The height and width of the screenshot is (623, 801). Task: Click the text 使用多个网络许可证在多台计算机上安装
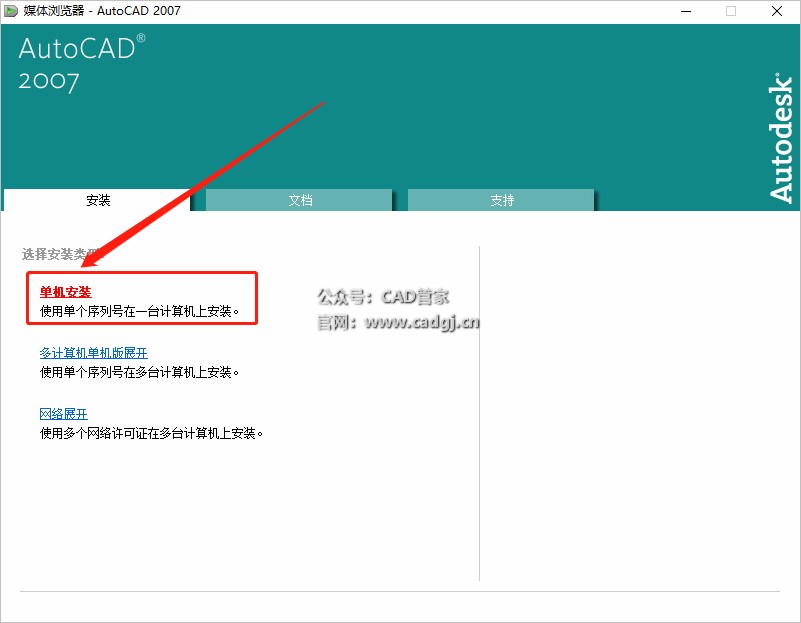[x=151, y=434]
